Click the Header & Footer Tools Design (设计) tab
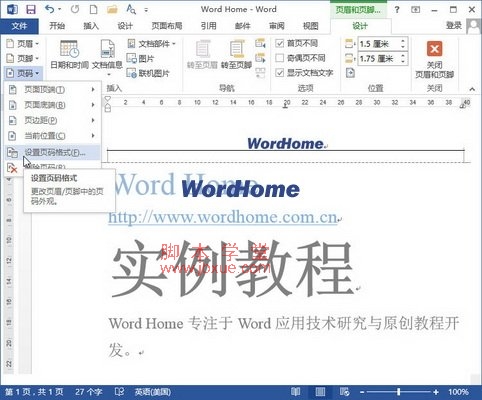The image size is (482, 400). [360, 26]
